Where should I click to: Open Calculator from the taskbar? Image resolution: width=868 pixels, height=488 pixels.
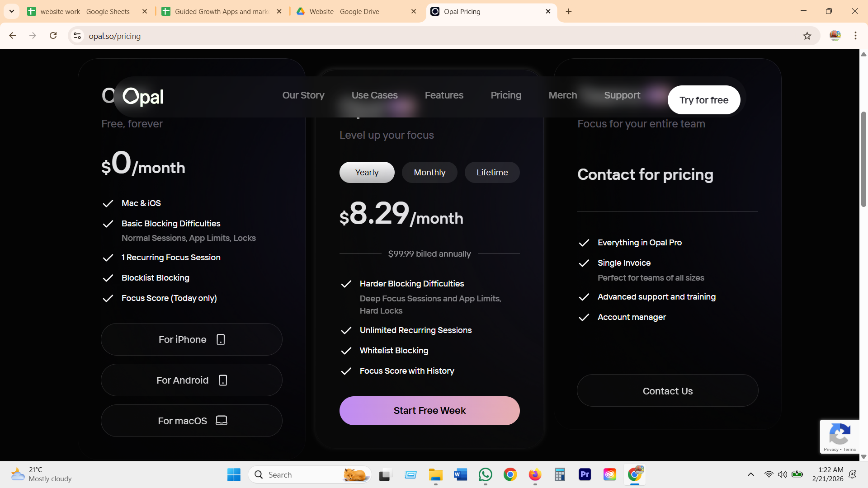tap(560, 474)
